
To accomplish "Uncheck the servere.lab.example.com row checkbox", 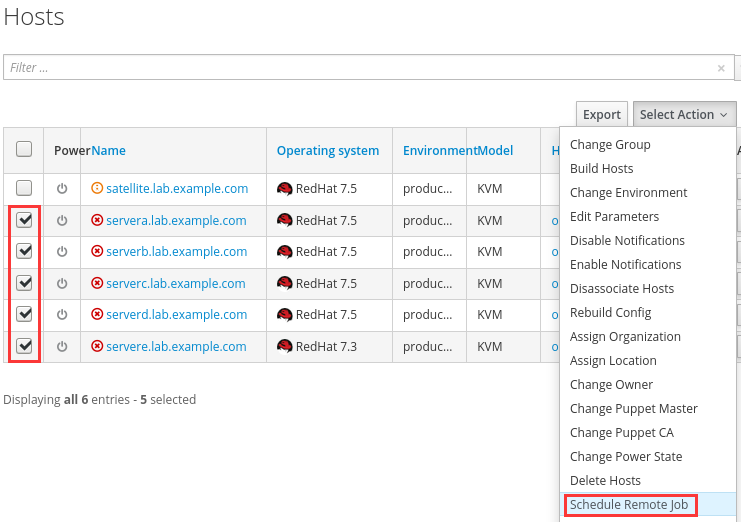I will tap(24, 347).
